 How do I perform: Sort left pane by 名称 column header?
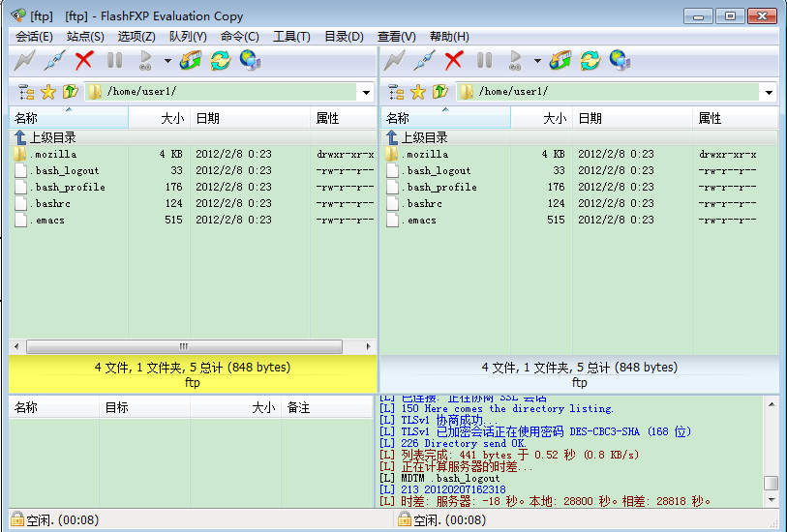coord(69,118)
